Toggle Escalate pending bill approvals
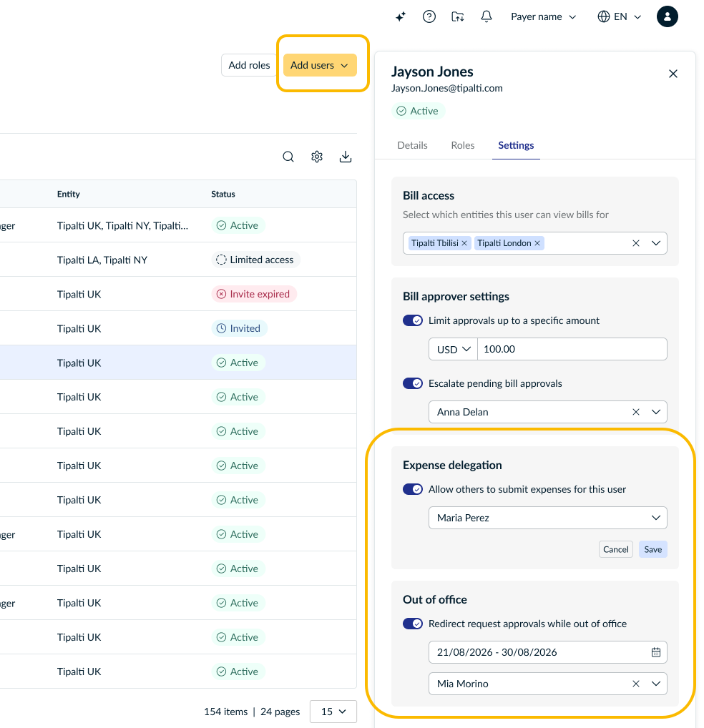 click(x=412, y=383)
